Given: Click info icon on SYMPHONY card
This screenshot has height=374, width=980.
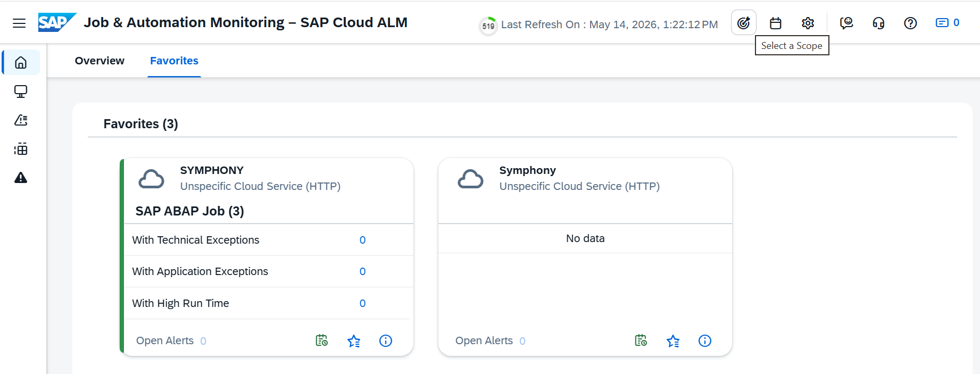Looking at the screenshot, I should click(386, 341).
